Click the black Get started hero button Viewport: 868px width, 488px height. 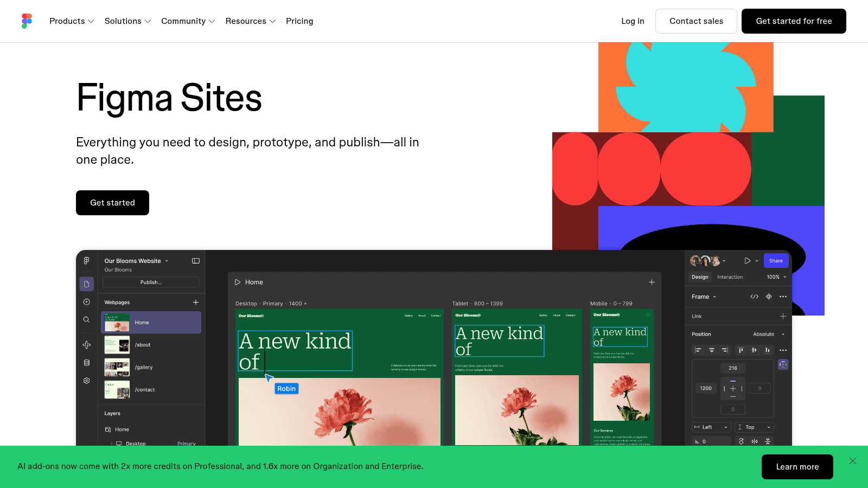[112, 203]
